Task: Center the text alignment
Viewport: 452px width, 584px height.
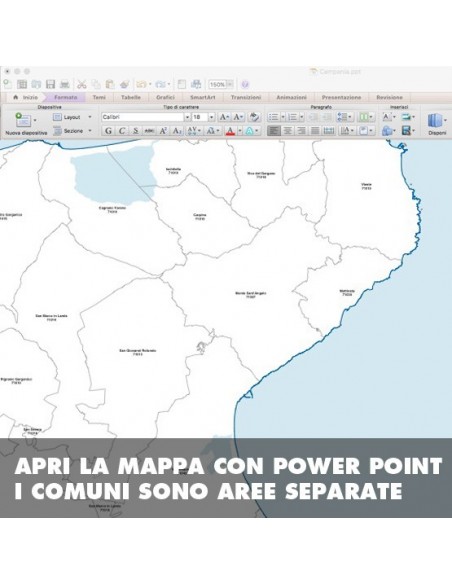Action: pos(287,131)
